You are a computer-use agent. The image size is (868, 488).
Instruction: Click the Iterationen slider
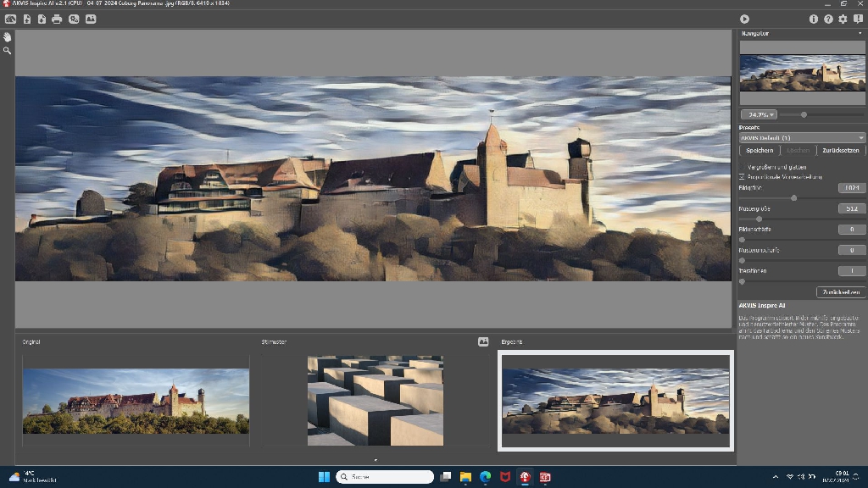(x=802, y=281)
